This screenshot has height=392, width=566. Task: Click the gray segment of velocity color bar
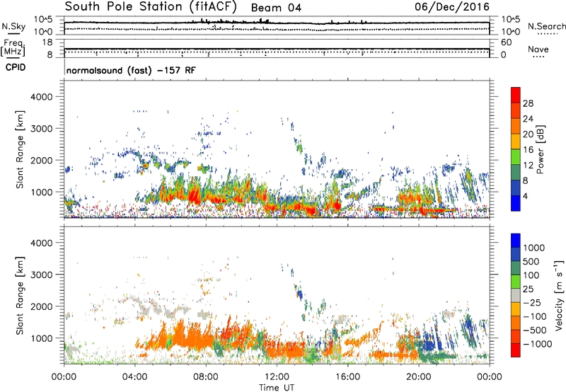click(516, 295)
